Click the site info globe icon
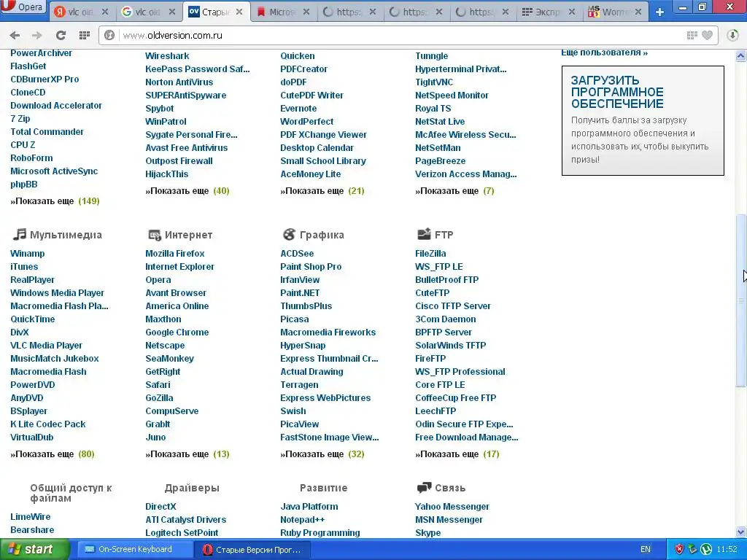 (x=109, y=35)
